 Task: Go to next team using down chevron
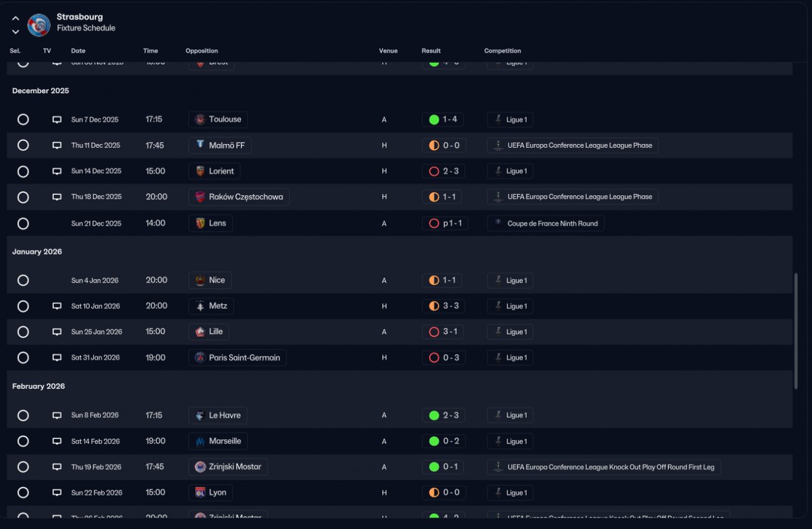(x=16, y=32)
